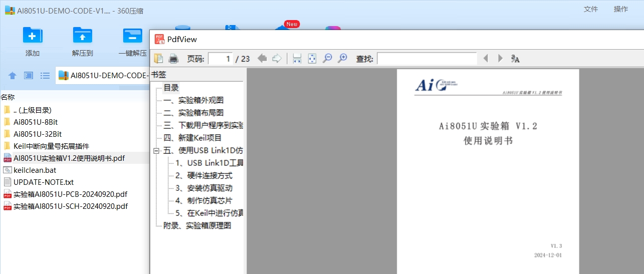Switch to icon view mode in 360压缩
644x274 pixels.
click(29, 76)
